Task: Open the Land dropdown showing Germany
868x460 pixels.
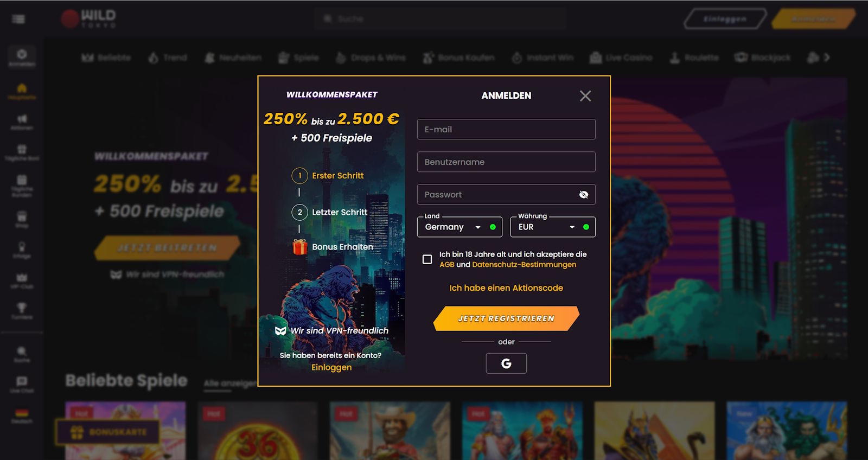Action: (459, 227)
